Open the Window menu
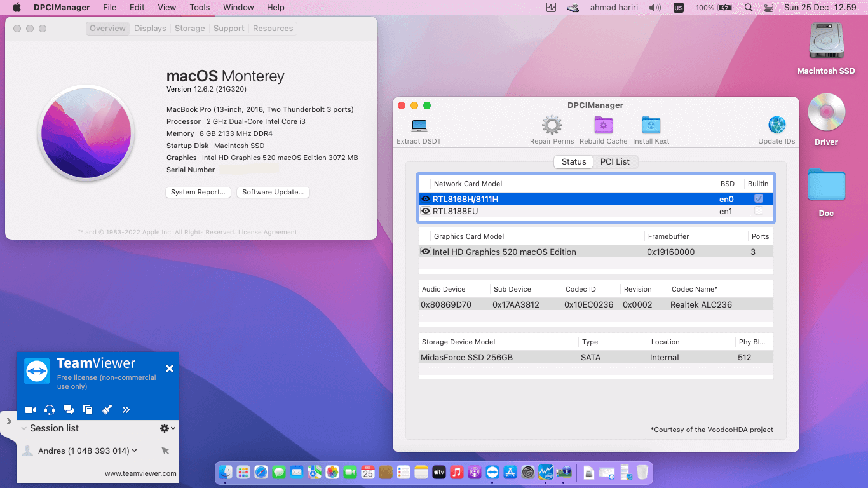This screenshot has height=488, width=868. point(238,8)
